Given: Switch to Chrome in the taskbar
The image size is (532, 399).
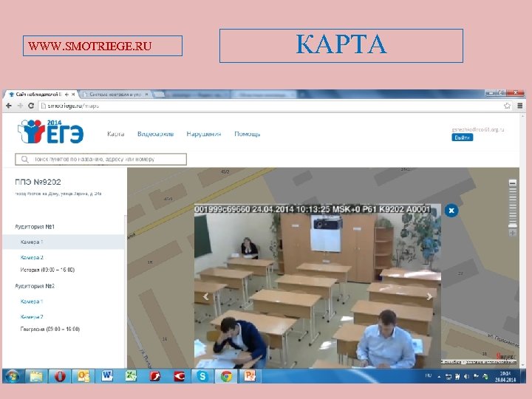Looking at the screenshot, I should click(226, 376).
